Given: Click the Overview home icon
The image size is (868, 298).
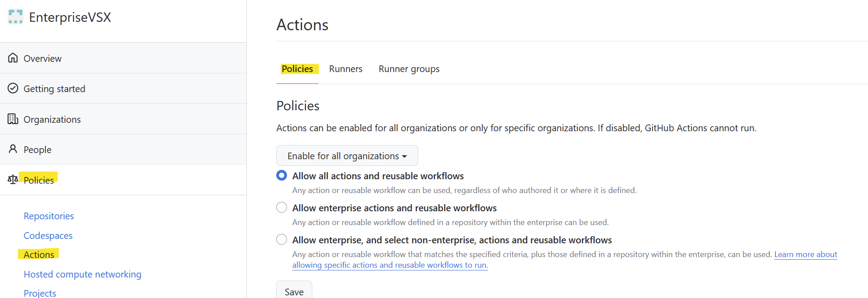Looking at the screenshot, I should [13, 58].
